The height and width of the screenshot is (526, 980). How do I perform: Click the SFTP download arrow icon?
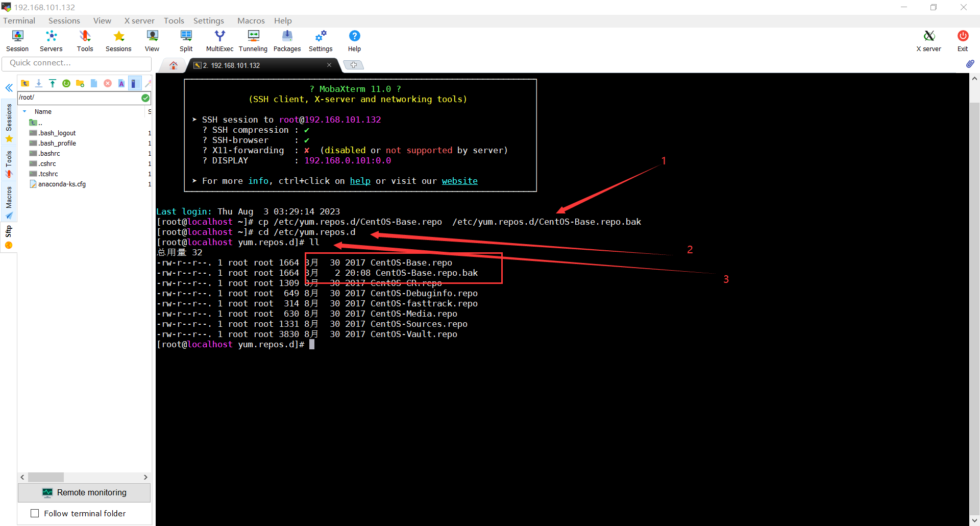pyautogui.click(x=39, y=83)
